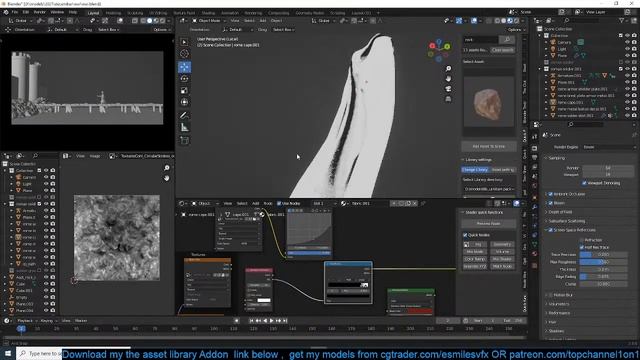Screen dimensions: 640x360
Task: Open the Edit menu
Action: tap(25, 12)
